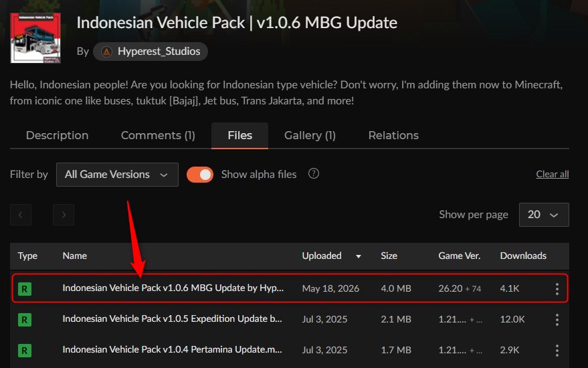Click the v1.0.6 MBG Update page title
The height and width of the screenshot is (368, 588).
(237, 23)
